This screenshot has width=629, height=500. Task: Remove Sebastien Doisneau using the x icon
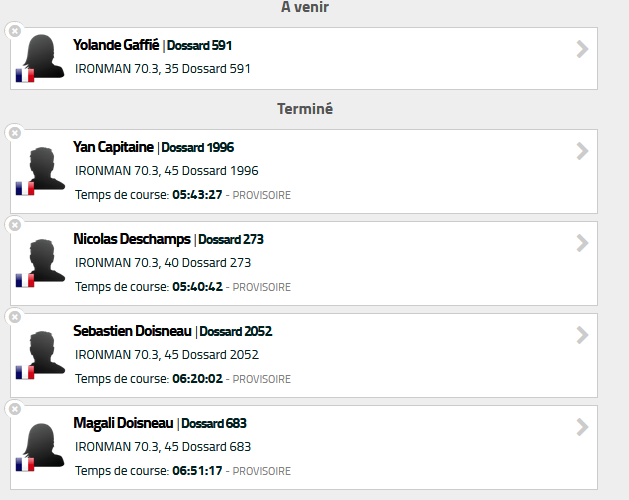coord(15,317)
